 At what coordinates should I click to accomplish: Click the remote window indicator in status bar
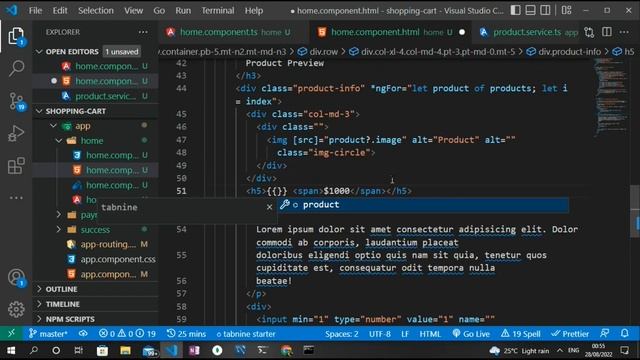11,333
